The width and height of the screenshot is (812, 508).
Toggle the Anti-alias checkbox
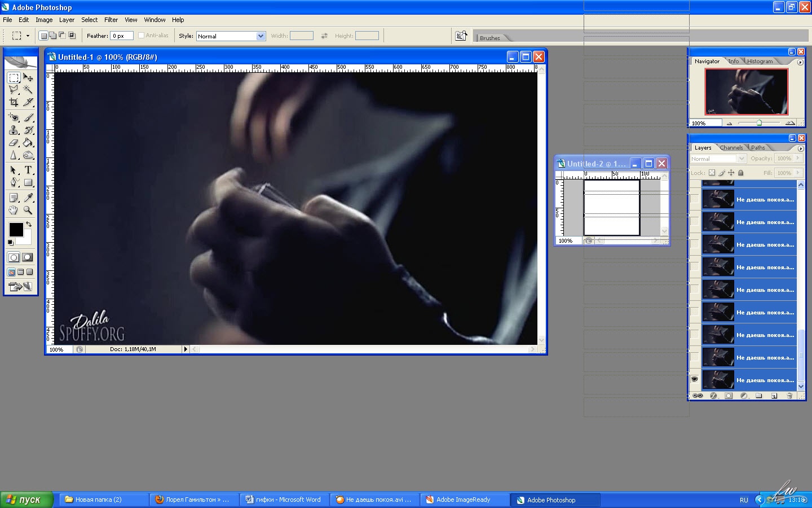point(141,36)
